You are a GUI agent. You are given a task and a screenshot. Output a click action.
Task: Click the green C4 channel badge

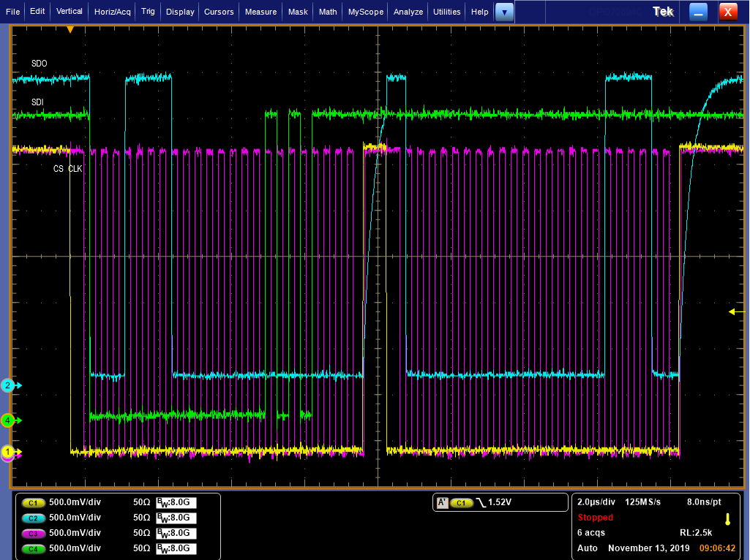(x=33, y=548)
